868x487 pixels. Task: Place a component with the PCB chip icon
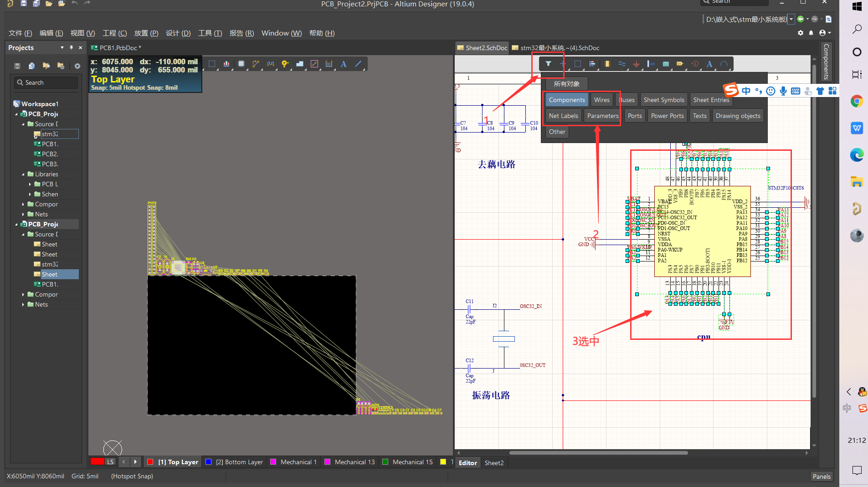tap(241, 64)
